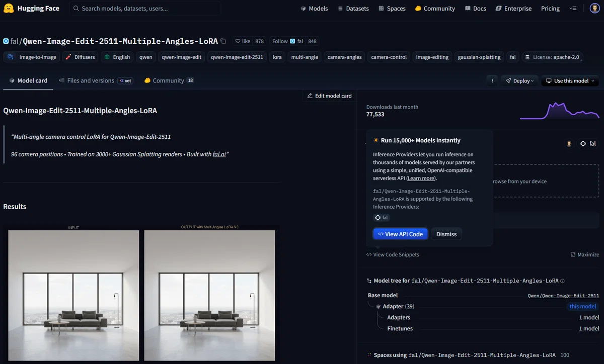Screen dimensions: 604x364
Task: Maximize the inference widget
Action: [x=585, y=254]
